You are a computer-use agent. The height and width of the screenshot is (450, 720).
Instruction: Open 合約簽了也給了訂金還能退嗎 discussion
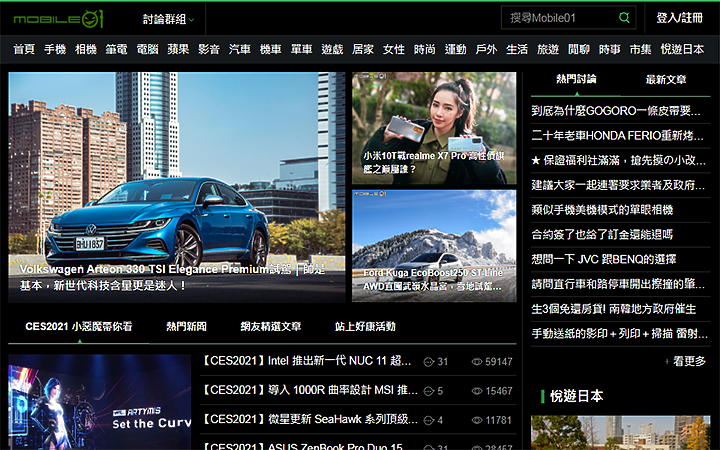point(602,235)
